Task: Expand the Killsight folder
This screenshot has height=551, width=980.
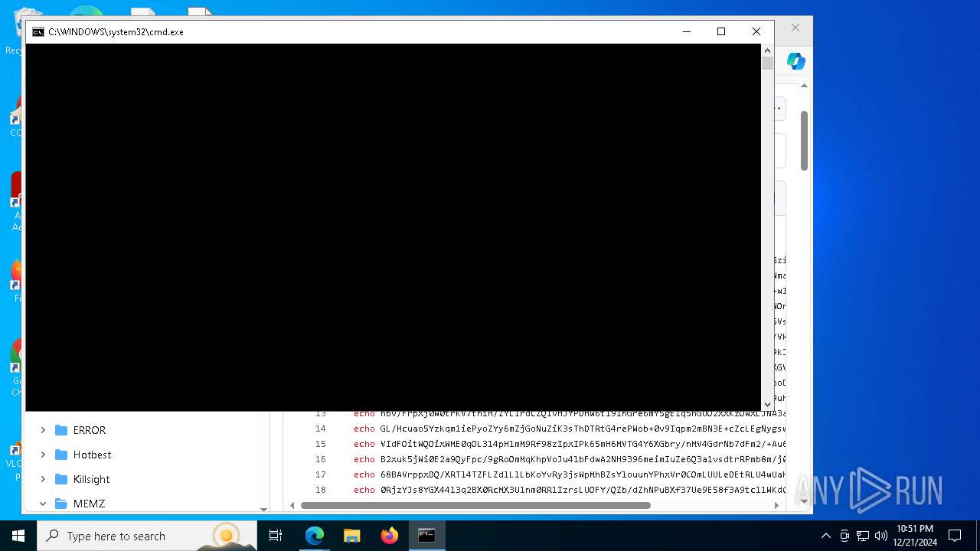Action: click(x=43, y=479)
